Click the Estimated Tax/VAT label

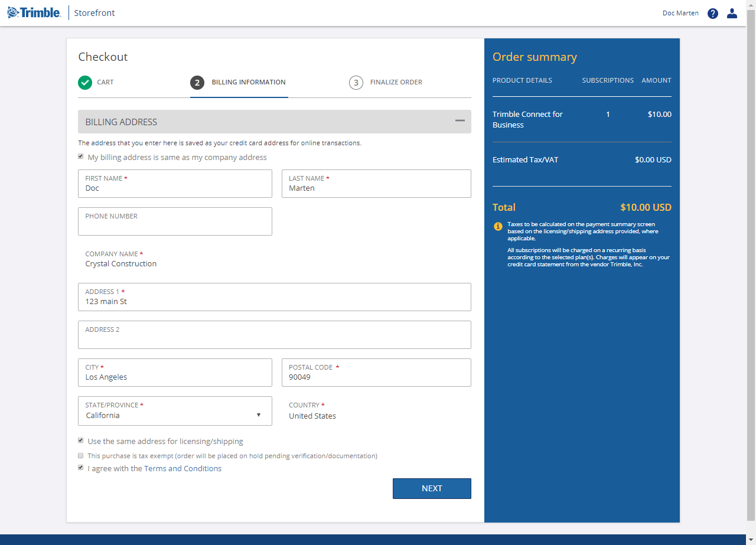[x=525, y=159]
